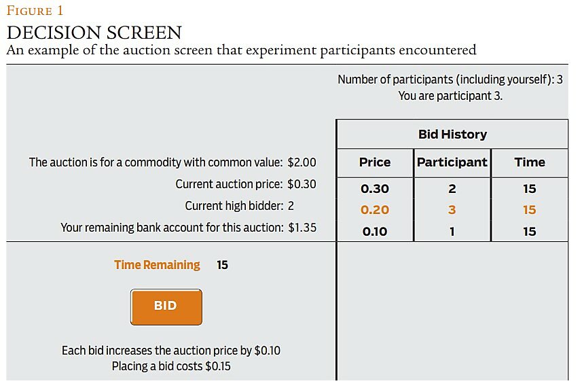Click participant 2 in the bid history row
Image resolution: width=582 pixels, height=392 pixels.
[x=452, y=189]
